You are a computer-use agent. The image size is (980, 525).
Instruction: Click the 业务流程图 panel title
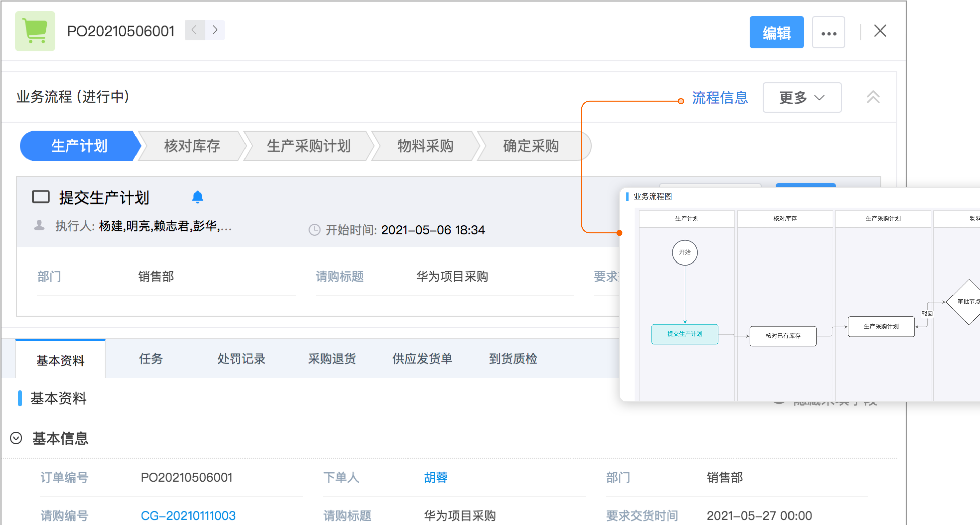coord(652,196)
